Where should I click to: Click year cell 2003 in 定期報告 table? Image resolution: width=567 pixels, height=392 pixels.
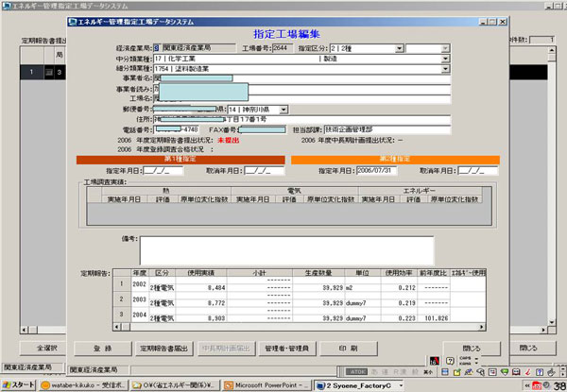pyautogui.click(x=139, y=299)
